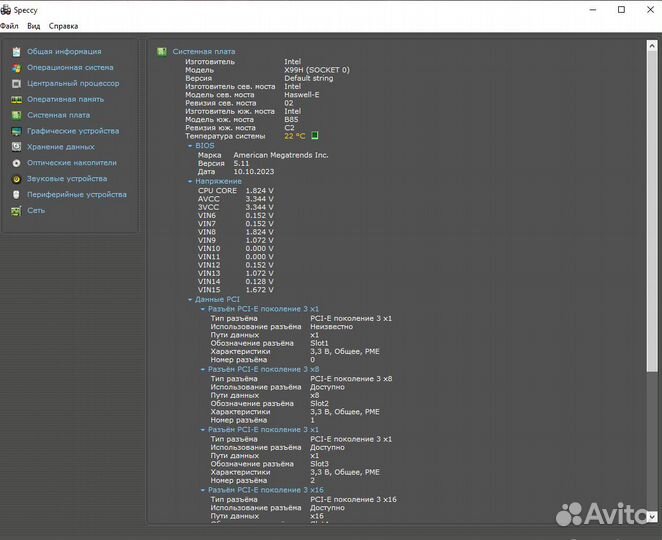Click the VIN14 0.128 V row

click(236, 282)
